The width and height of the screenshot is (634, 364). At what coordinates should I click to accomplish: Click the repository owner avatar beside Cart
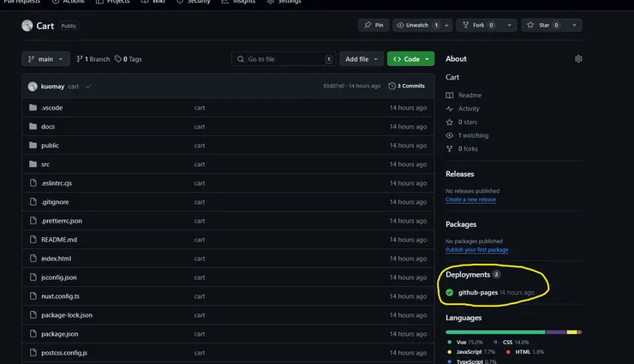click(27, 26)
